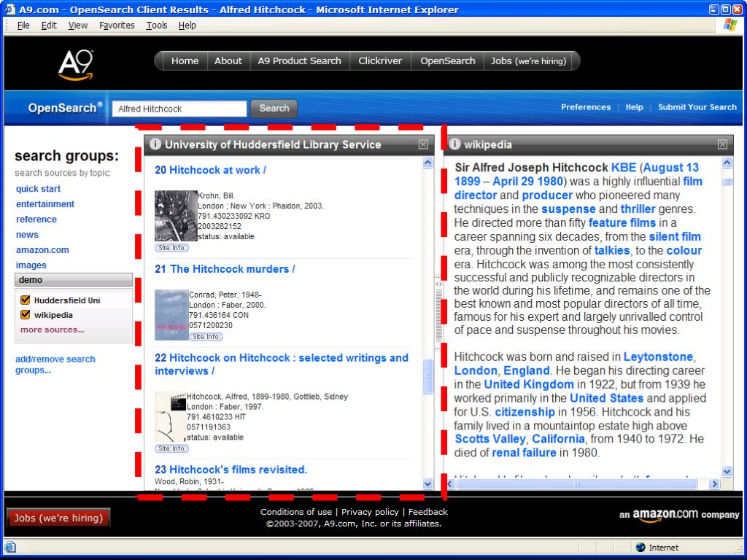Open the Tools menu
Screen dimensions: 747x560
[157, 26]
